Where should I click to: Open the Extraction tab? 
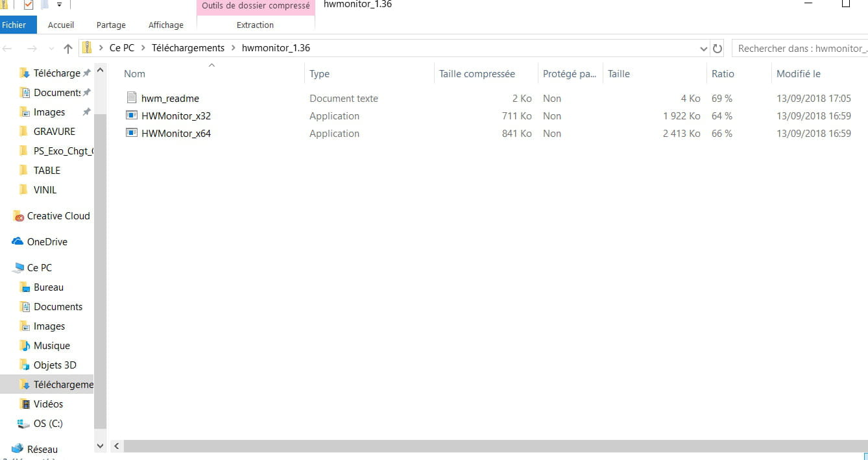click(x=256, y=25)
